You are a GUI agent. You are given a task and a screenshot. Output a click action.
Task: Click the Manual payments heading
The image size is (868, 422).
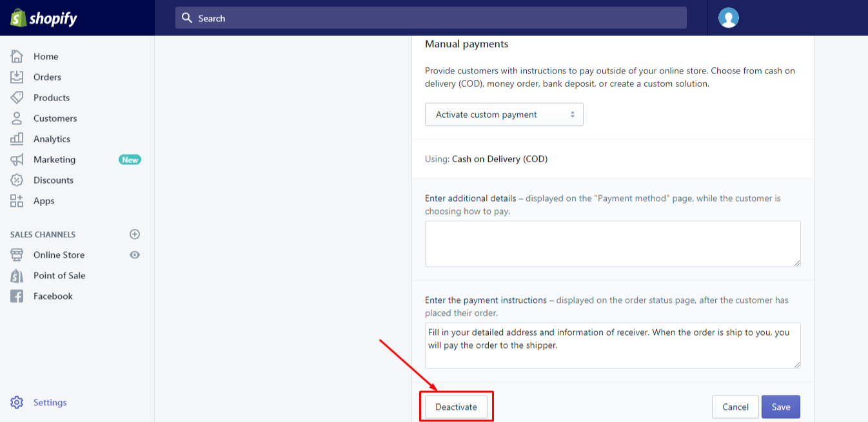click(x=466, y=44)
